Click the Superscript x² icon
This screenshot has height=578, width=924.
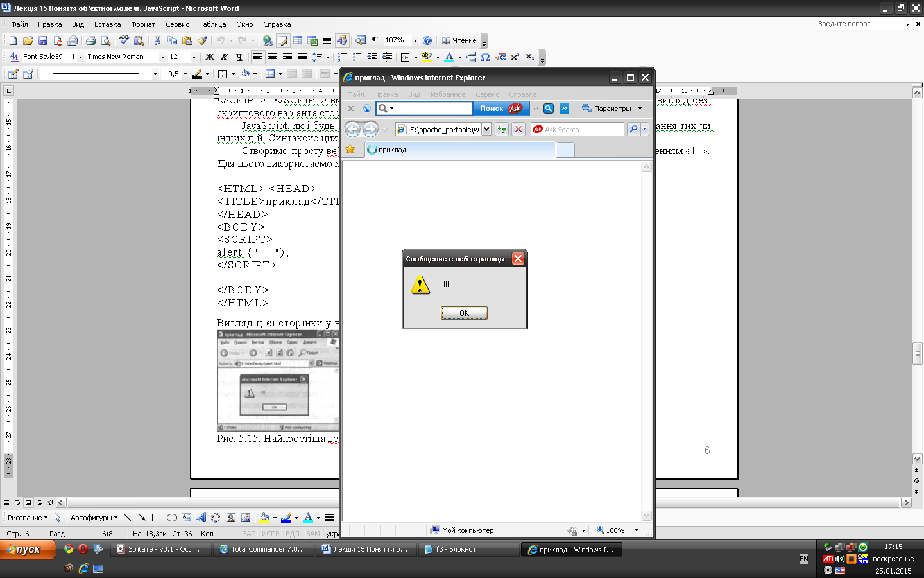point(515,57)
